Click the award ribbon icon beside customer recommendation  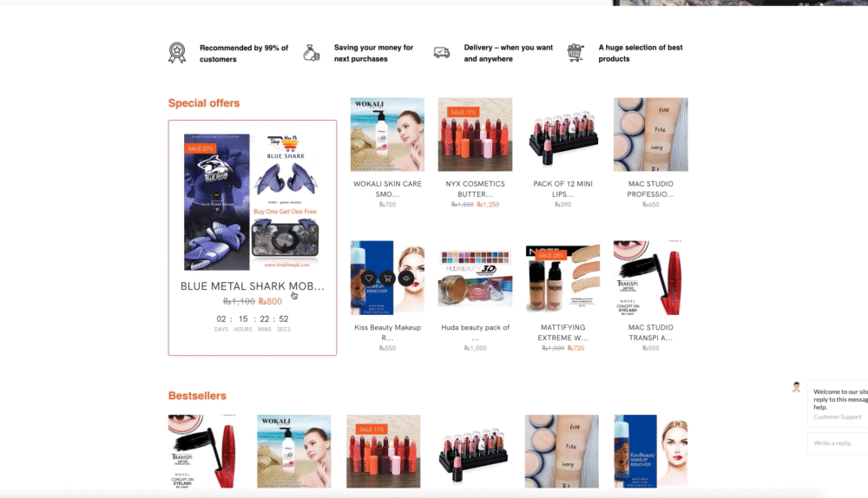pyautogui.click(x=177, y=53)
